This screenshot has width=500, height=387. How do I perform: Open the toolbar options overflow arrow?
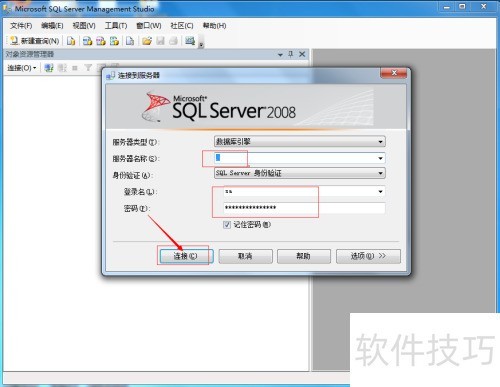coord(201,44)
